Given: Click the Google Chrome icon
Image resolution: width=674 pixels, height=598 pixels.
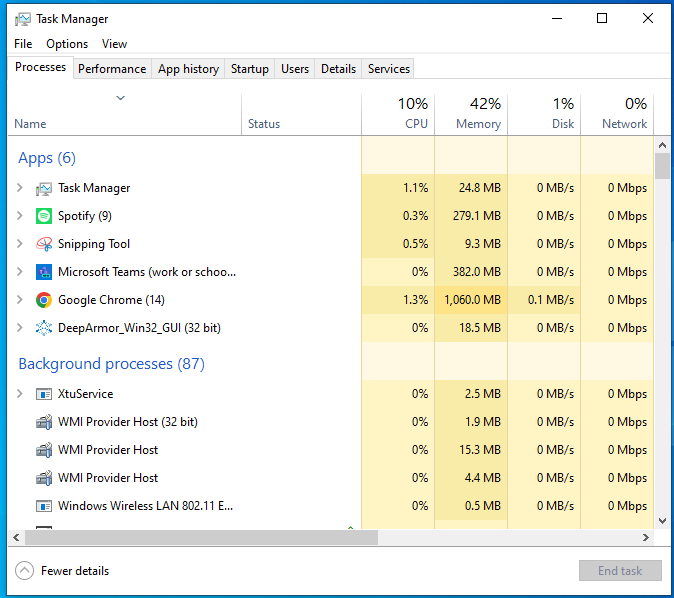Looking at the screenshot, I should pyautogui.click(x=44, y=300).
